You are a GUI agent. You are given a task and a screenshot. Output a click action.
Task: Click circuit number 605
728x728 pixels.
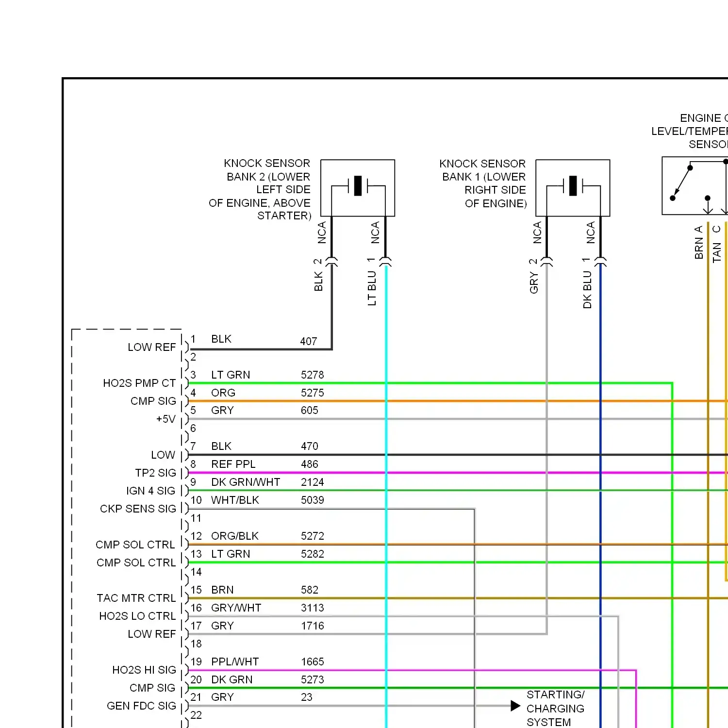pyautogui.click(x=309, y=411)
